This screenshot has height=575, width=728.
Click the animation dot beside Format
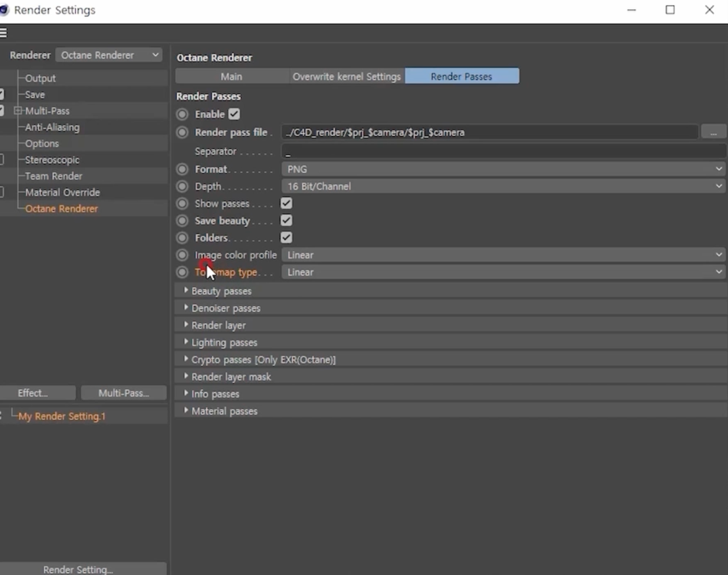183,169
